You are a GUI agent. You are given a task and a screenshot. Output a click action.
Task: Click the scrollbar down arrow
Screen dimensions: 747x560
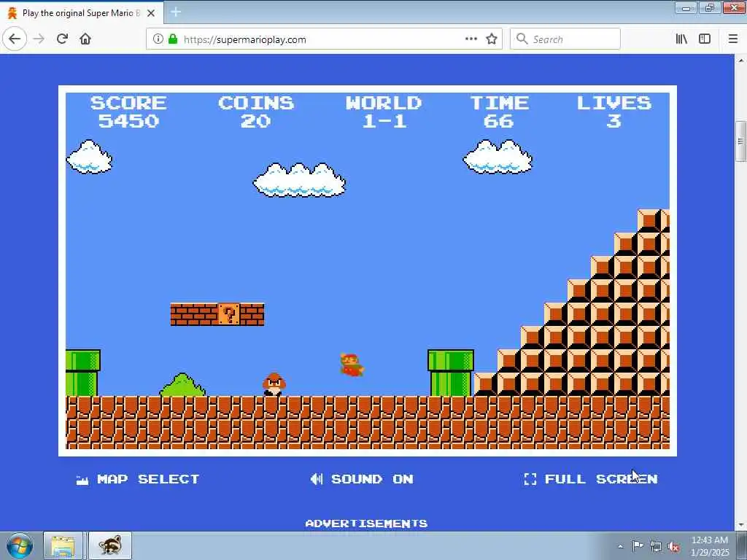click(740, 525)
